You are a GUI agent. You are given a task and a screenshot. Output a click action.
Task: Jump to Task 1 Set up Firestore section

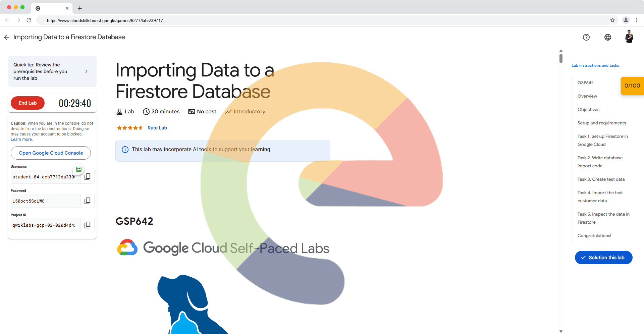[602, 140]
